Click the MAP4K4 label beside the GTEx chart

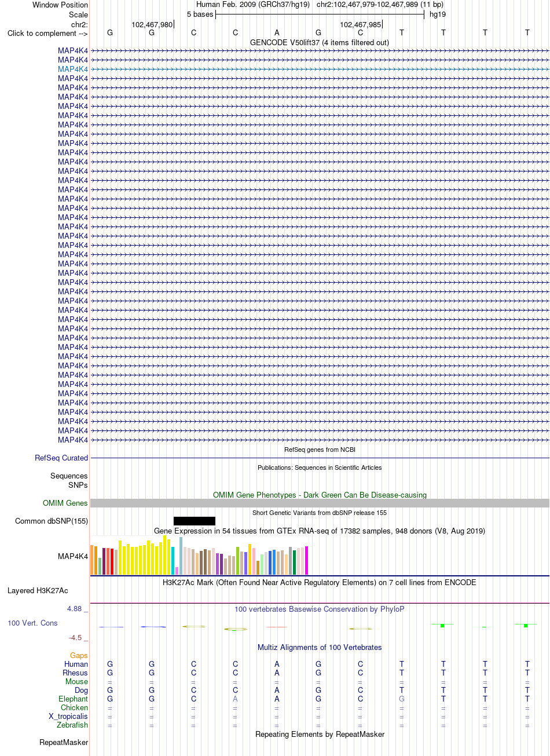click(73, 556)
